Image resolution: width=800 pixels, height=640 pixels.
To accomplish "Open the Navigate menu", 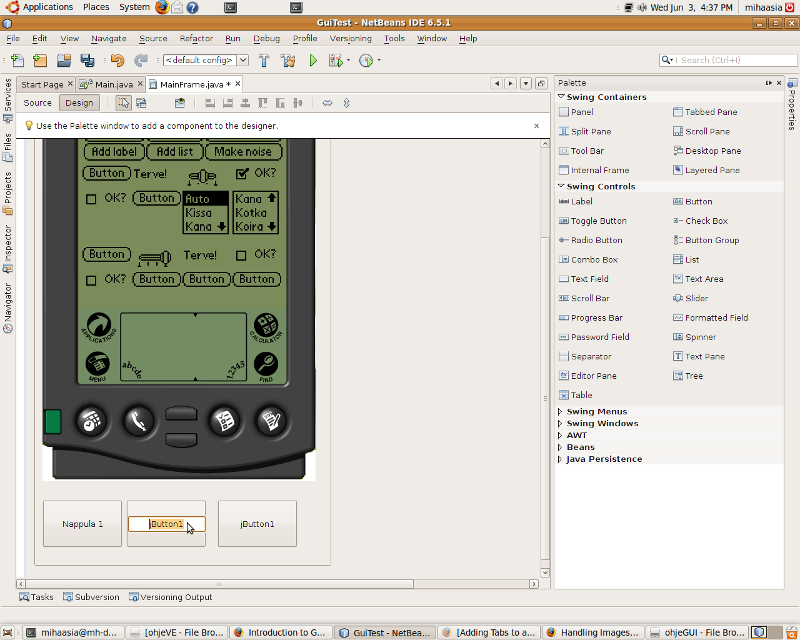I will [x=109, y=38].
